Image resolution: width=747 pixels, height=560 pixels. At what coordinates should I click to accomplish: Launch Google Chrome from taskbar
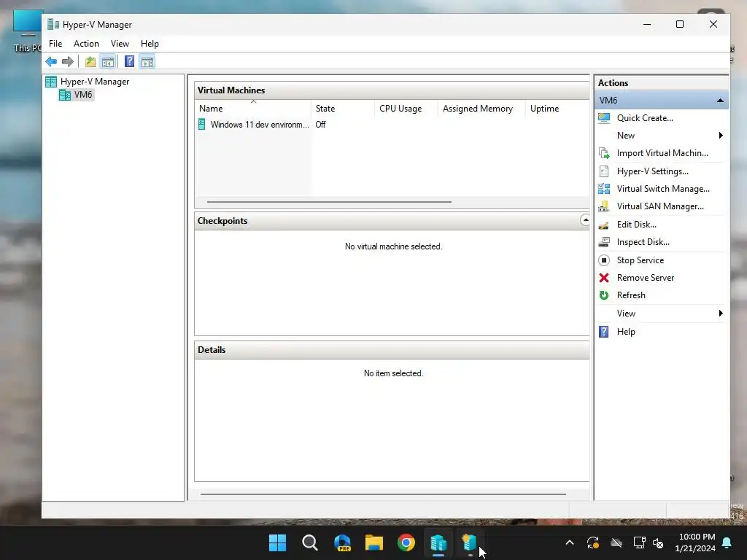point(406,542)
